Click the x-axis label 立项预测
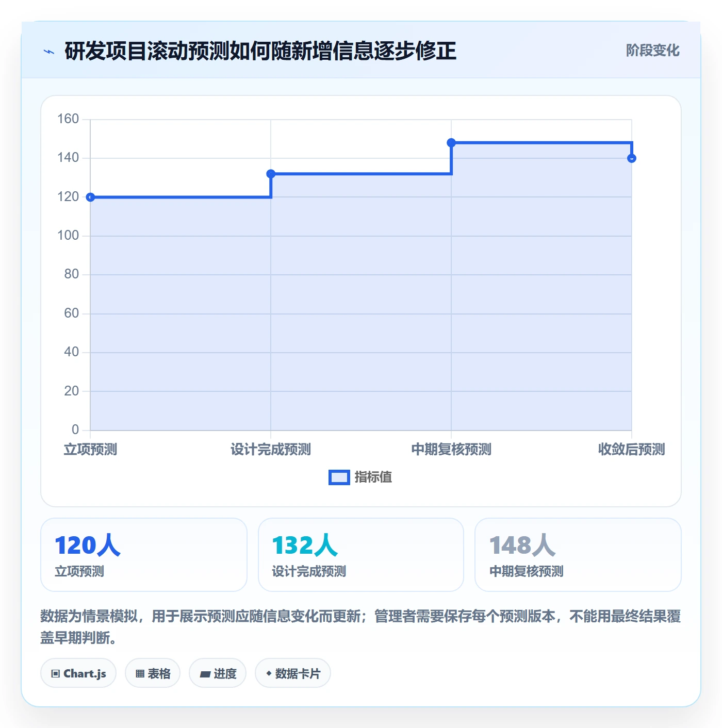This screenshot has height=728, width=722. [90, 450]
